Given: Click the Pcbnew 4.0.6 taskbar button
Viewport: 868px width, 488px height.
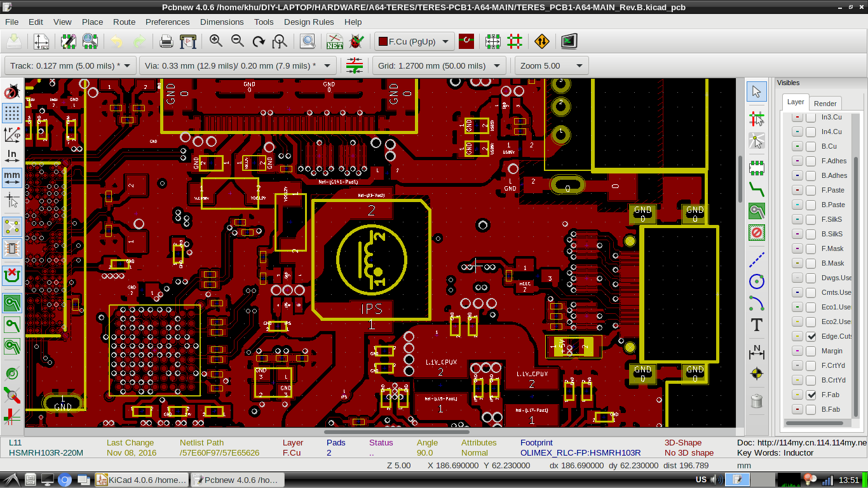Looking at the screenshot, I should (238, 480).
